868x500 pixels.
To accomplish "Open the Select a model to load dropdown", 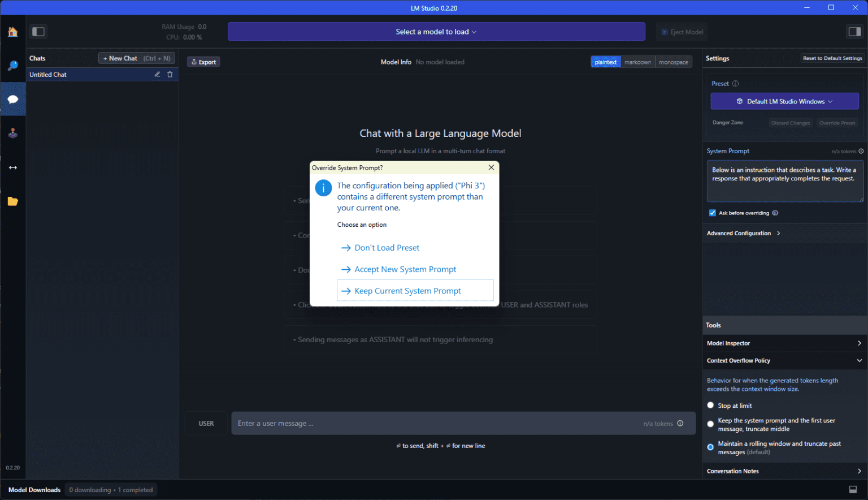I will click(436, 32).
